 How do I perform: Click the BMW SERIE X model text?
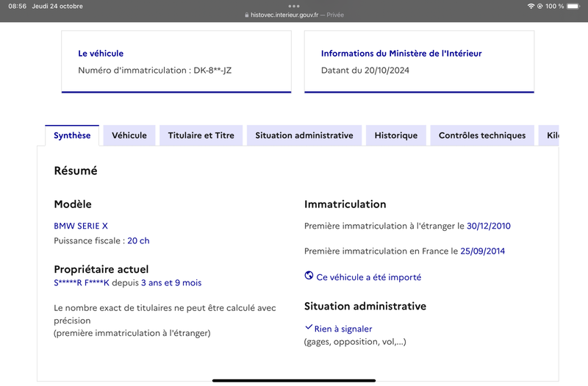(81, 226)
